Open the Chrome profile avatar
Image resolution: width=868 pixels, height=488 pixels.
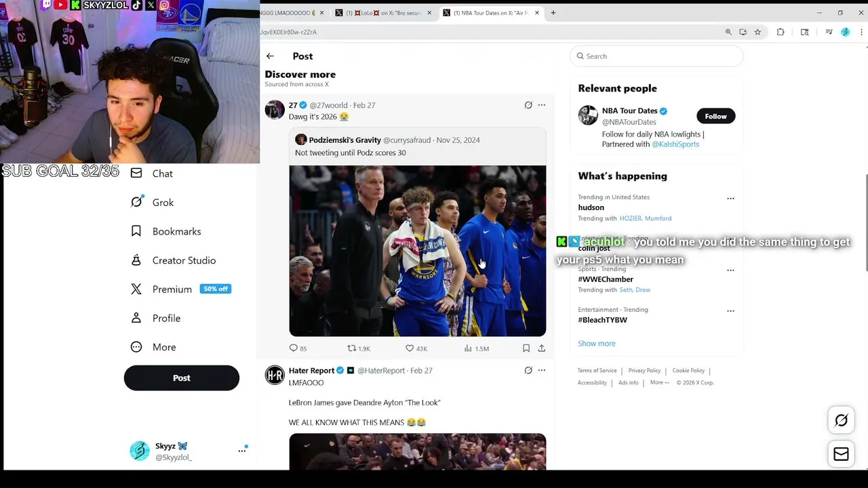845,32
